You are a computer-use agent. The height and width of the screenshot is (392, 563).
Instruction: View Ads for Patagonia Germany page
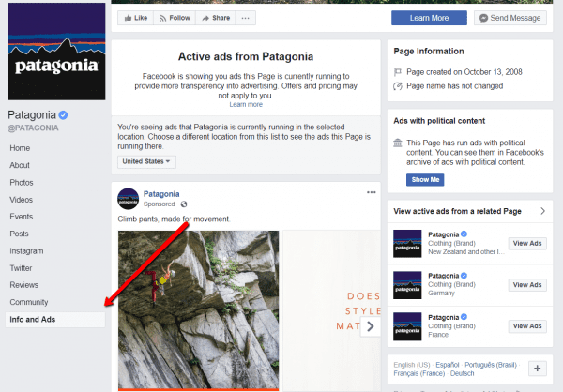coord(527,285)
